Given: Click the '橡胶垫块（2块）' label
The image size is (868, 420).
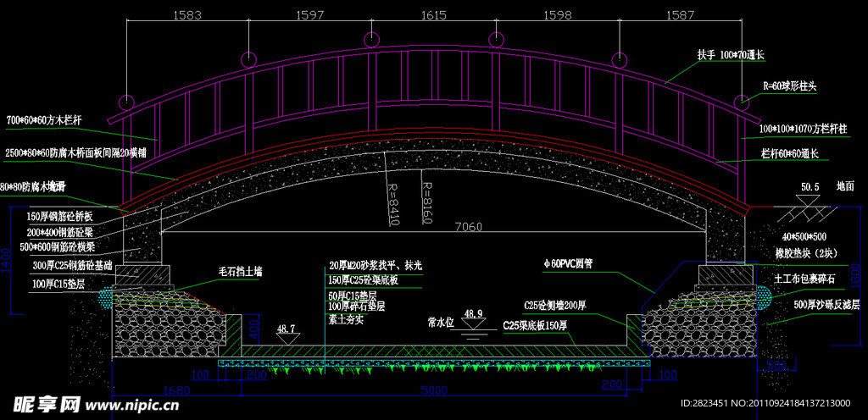Looking at the screenshot, I should click(807, 254).
